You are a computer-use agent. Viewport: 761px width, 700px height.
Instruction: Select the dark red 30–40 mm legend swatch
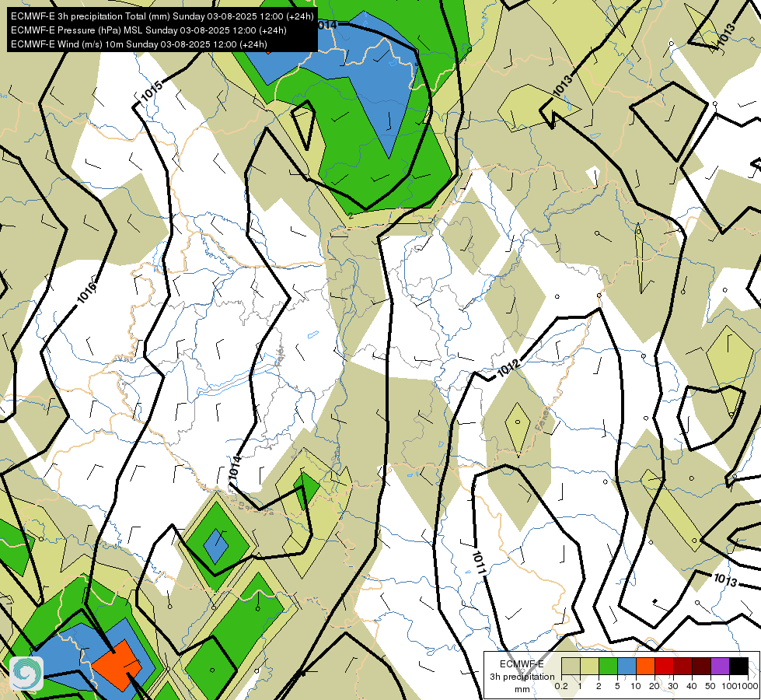(682, 667)
